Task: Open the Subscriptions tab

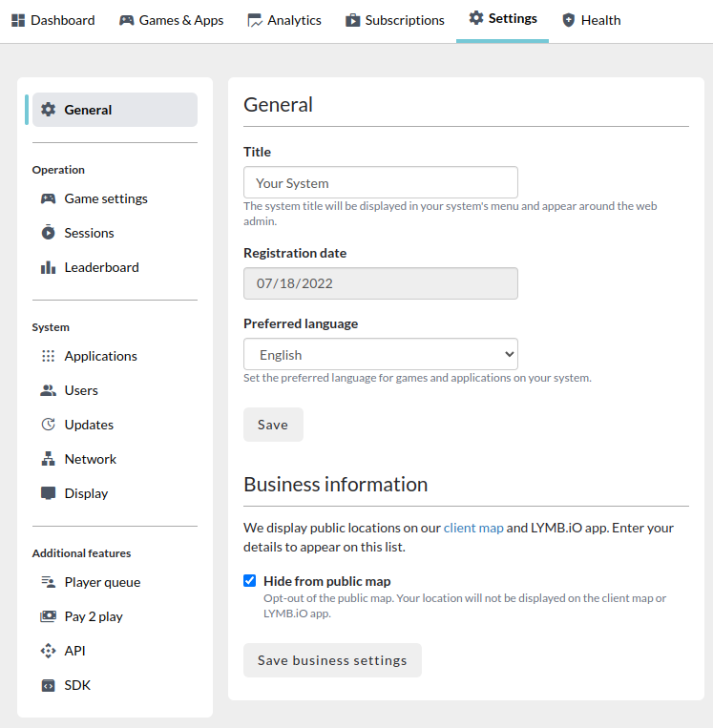Action: [395, 20]
